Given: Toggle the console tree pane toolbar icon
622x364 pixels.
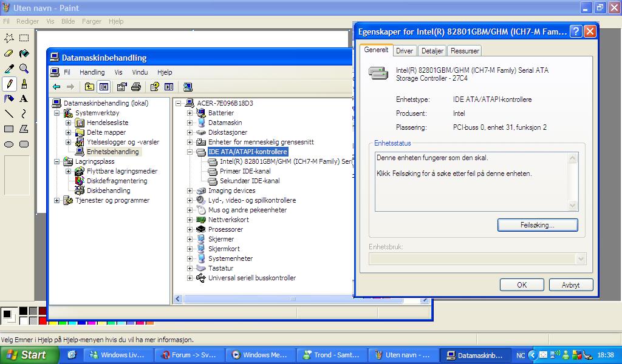Looking at the screenshot, I should [103, 87].
